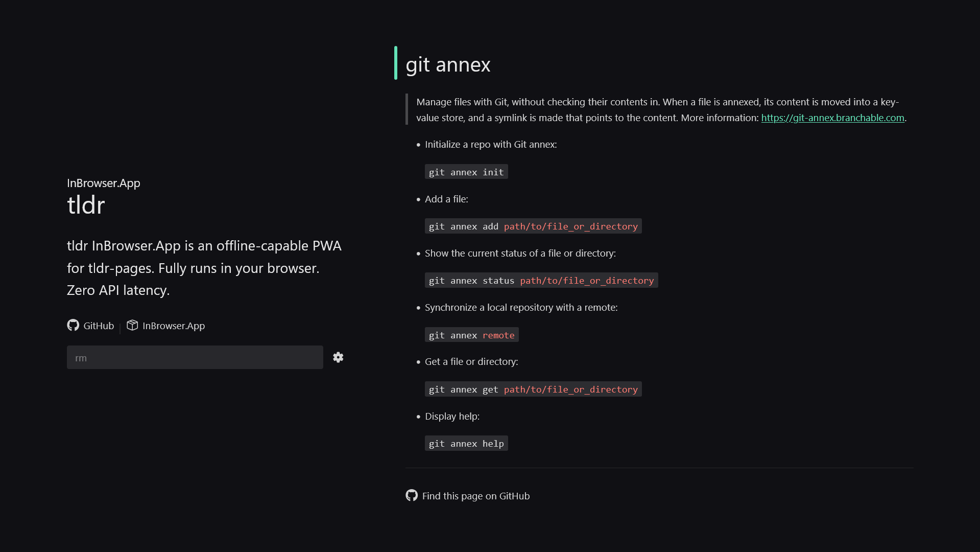Select the 'git annex help' code snippet
This screenshot has width=980, height=552.
[466, 443]
